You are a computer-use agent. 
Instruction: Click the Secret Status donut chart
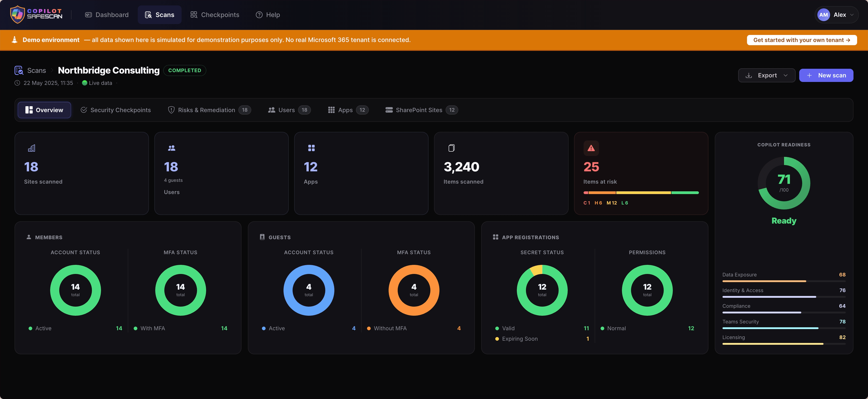542,290
